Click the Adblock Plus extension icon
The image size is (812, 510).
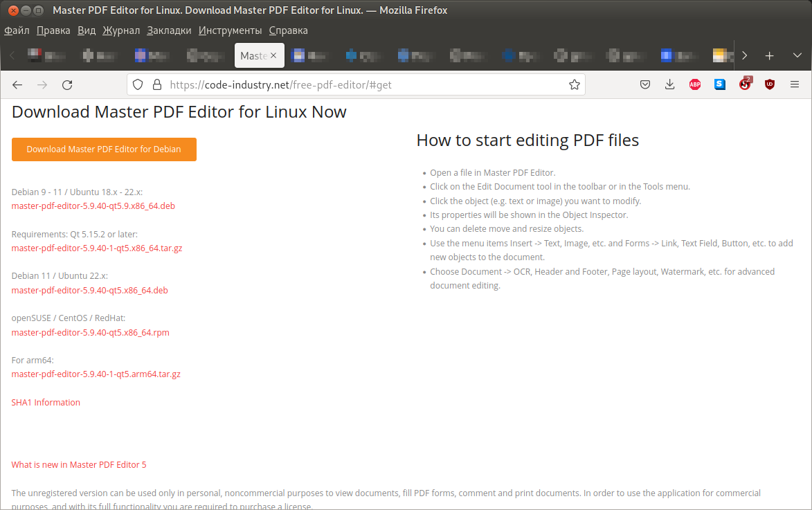(x=695, y=84)
